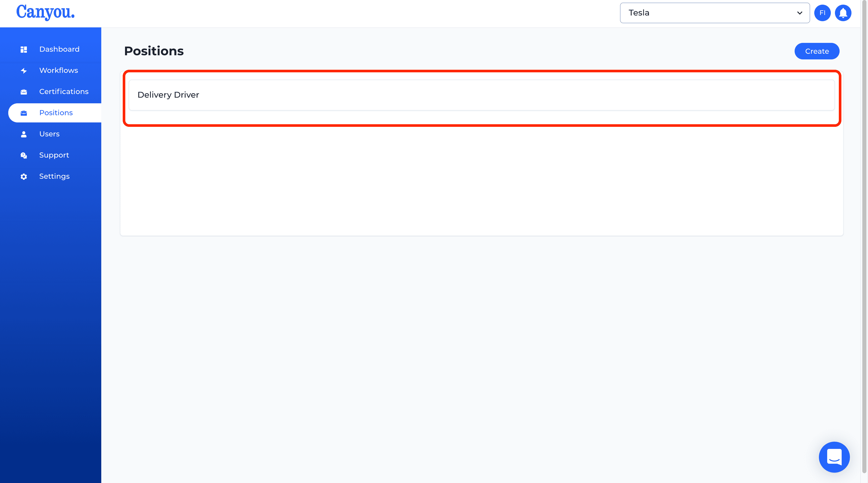Navigate to Users page
The height and width of the screenshot is (483, 868).
point(49,134)
